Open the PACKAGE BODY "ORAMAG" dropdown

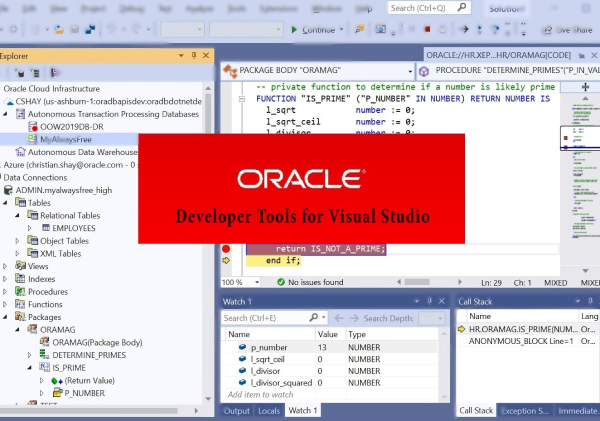(x=410, y=71)
